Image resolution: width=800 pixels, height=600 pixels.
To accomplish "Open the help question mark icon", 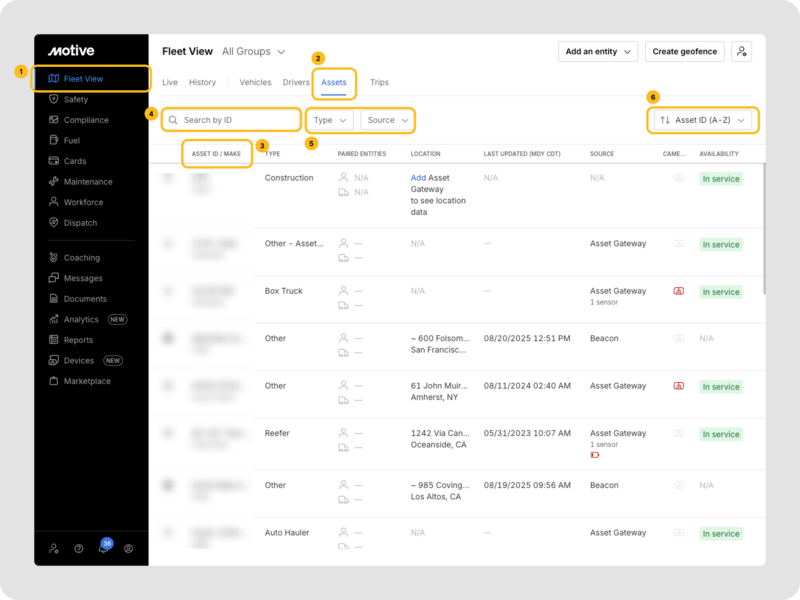I will pyautogui.click(x=79, y=548).
